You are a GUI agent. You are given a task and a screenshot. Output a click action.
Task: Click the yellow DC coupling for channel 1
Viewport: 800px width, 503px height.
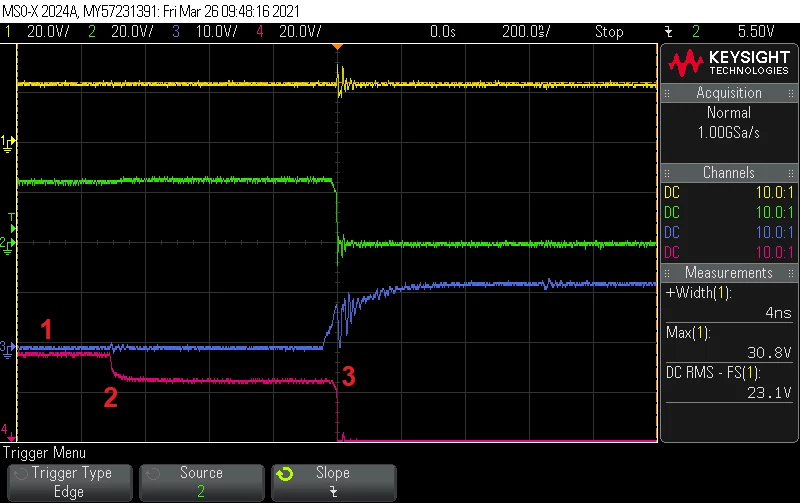672,192
